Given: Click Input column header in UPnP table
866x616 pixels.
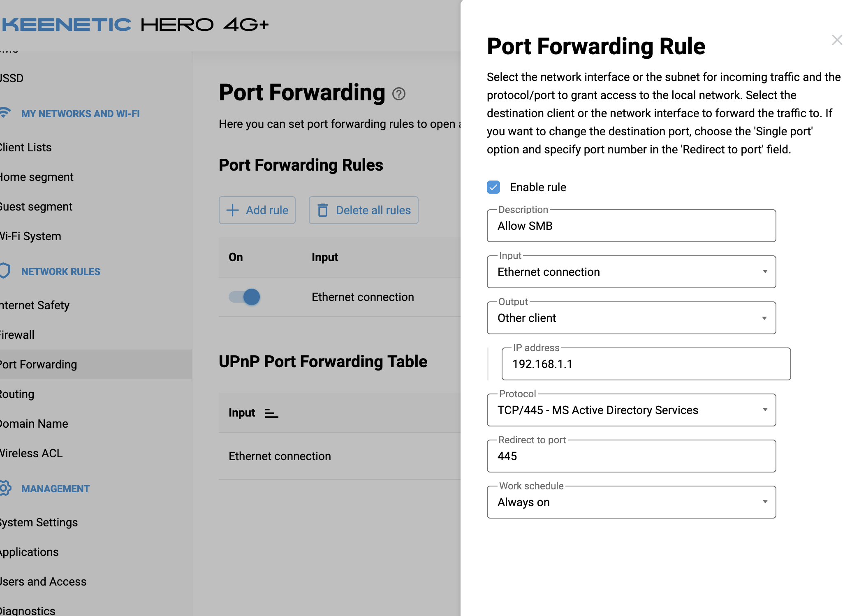Looking at the screenshot, I should click(242, 412).
